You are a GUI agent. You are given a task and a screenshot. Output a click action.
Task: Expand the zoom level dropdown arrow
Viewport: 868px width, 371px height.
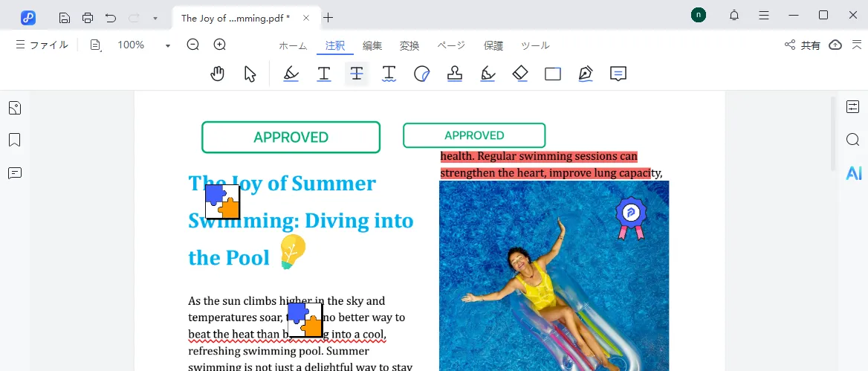tap(168, 45)
